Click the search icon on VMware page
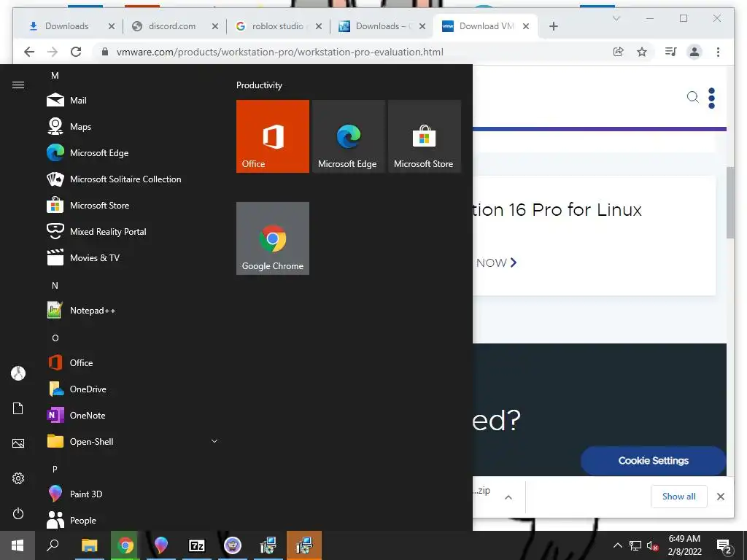The width and height of the screenshot is (747, 560). pos(693,98)
